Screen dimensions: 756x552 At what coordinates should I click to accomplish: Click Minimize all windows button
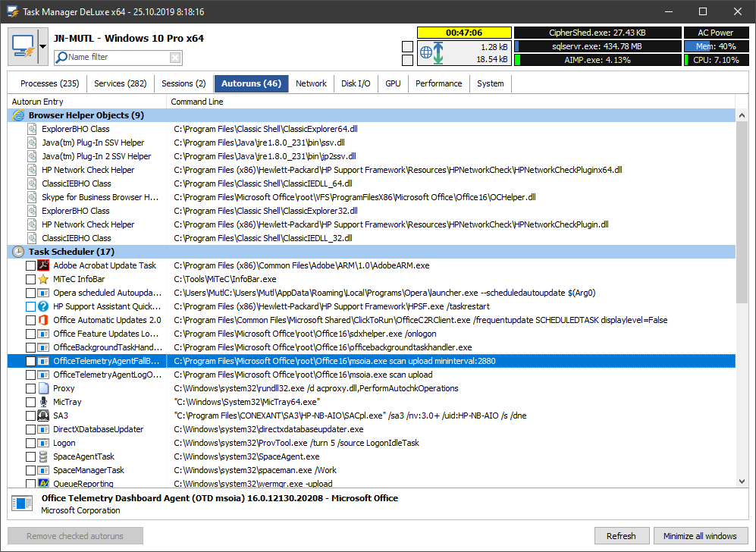pos(700,536)
